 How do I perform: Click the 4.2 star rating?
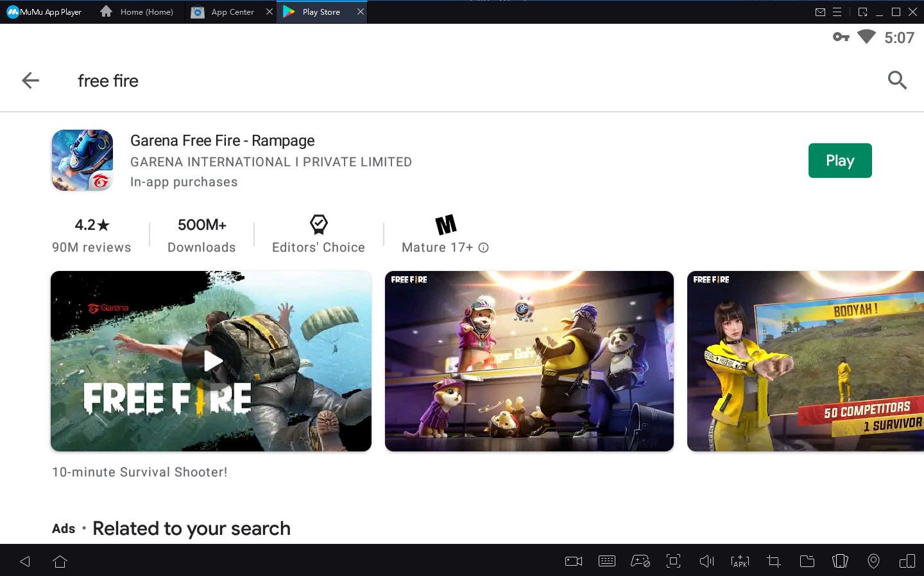pos(92,225)
